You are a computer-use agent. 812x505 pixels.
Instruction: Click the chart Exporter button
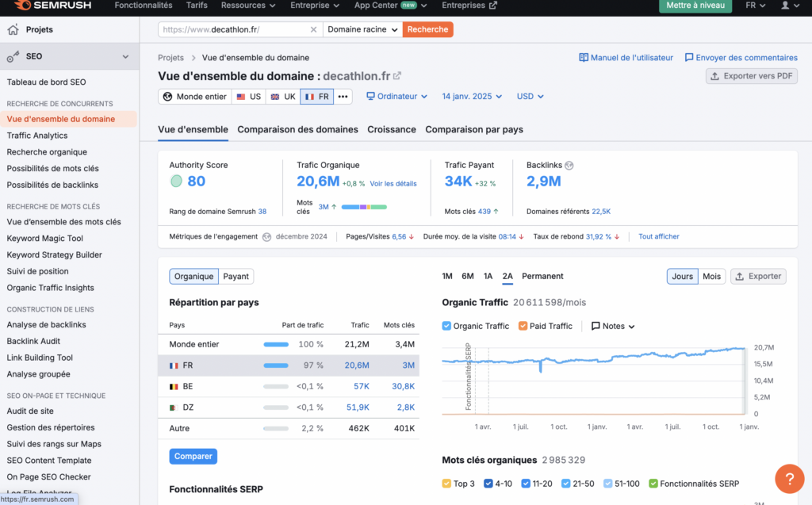pos(759,276)
